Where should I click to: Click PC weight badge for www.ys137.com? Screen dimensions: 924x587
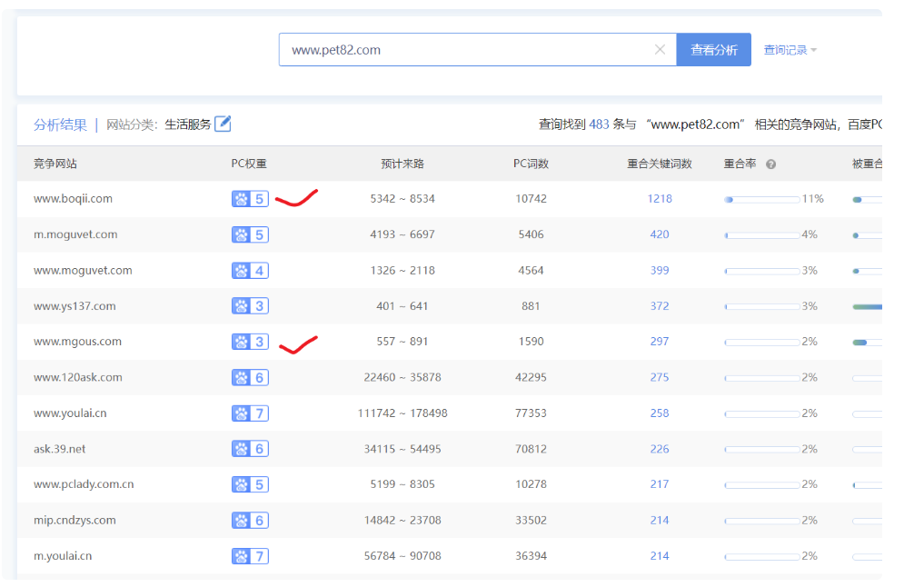[251, 306]
